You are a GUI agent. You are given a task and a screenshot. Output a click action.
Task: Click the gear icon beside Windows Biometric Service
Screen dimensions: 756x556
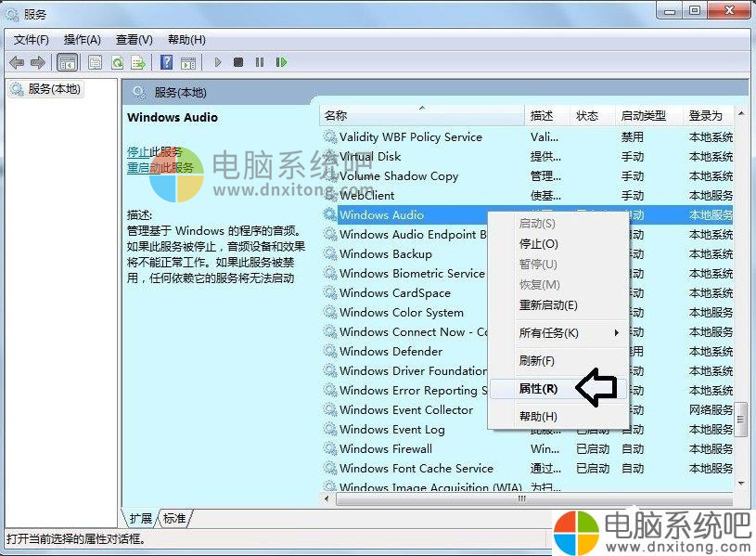point(330,273)
